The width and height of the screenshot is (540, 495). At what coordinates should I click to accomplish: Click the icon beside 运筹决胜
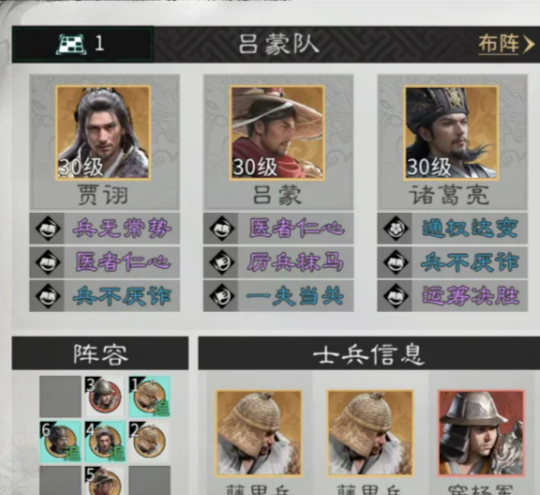(x=396, y=296)
